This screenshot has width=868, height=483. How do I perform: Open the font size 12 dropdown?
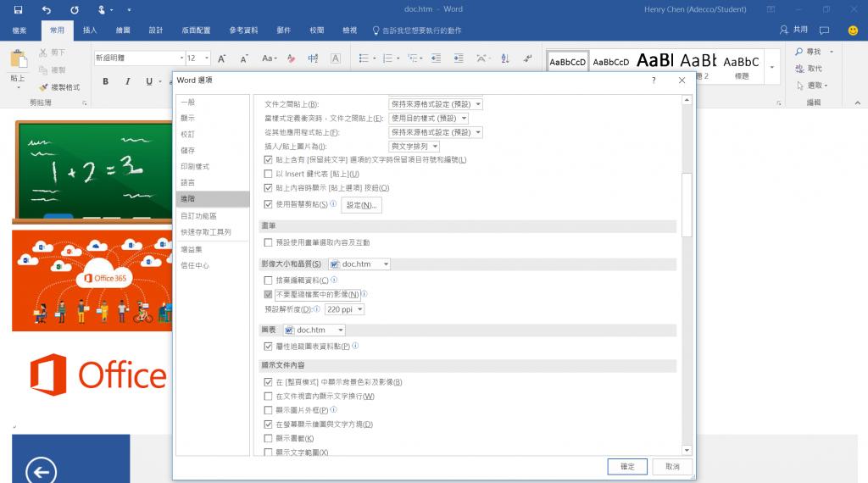tap(207, 58)
